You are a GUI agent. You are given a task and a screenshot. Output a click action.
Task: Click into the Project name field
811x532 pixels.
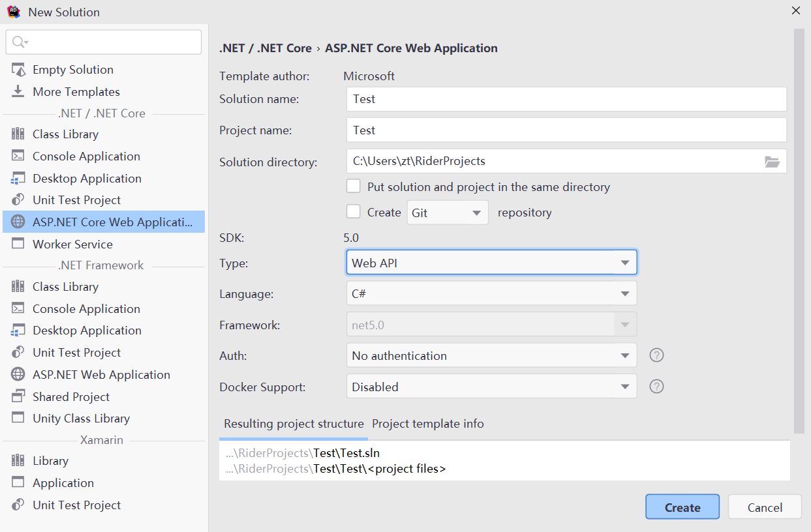pyautogui.click(x=566, y=130)
